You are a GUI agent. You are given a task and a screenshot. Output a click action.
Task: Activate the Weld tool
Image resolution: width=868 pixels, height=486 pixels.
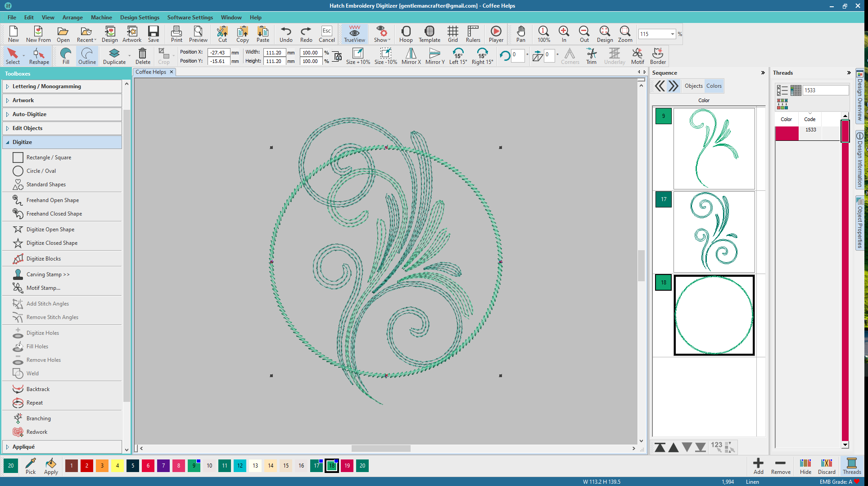[x=32, y=373]
